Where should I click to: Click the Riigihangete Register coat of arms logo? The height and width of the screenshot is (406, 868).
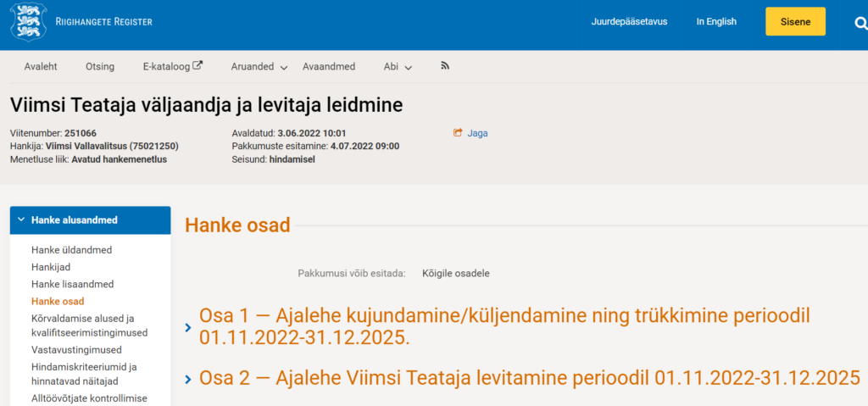click(29, 22)
